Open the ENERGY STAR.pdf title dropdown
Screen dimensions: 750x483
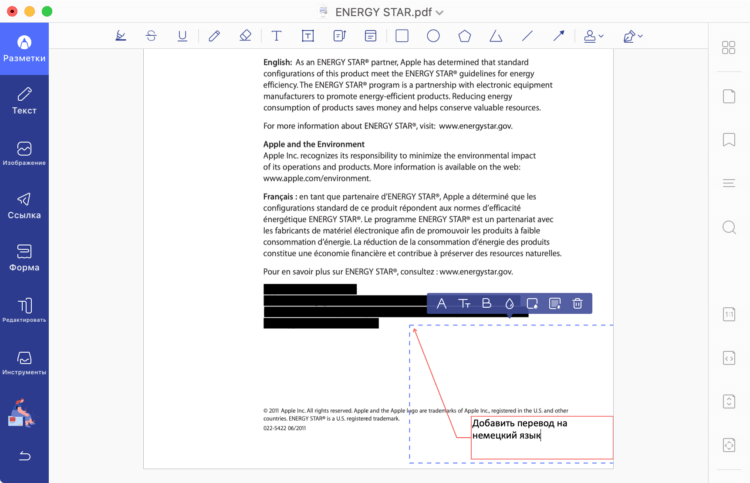click(440, 12)
